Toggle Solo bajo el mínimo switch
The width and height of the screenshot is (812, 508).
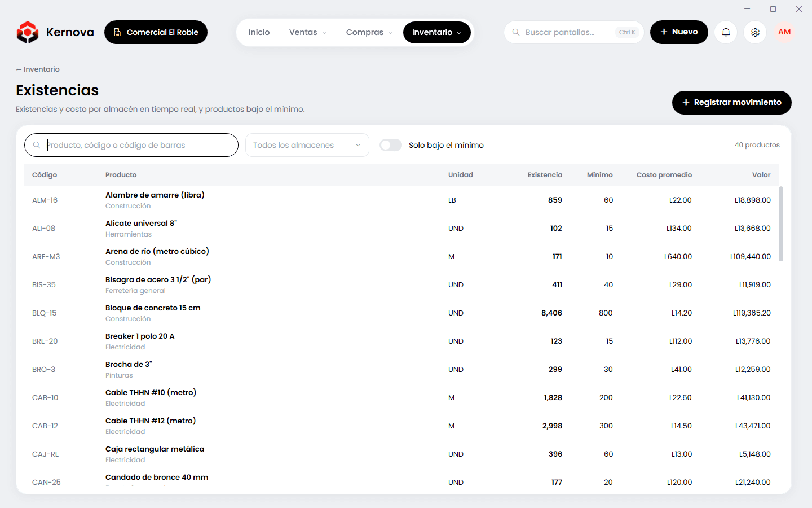(390, 145)
